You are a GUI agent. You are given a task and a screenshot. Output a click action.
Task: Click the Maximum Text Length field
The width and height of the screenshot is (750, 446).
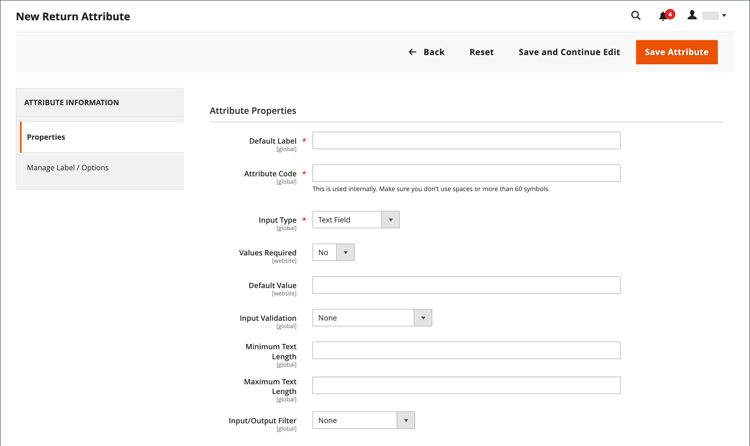click(466, 385)
